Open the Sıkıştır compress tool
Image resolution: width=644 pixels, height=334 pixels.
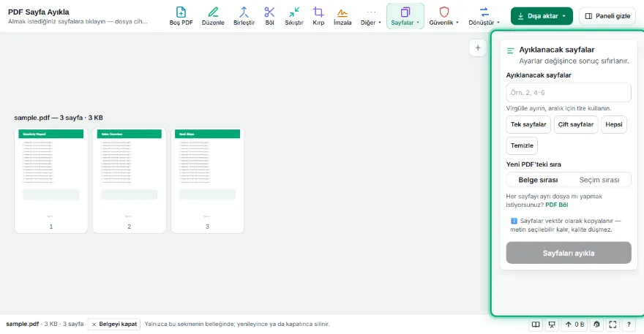click(294, 16)
